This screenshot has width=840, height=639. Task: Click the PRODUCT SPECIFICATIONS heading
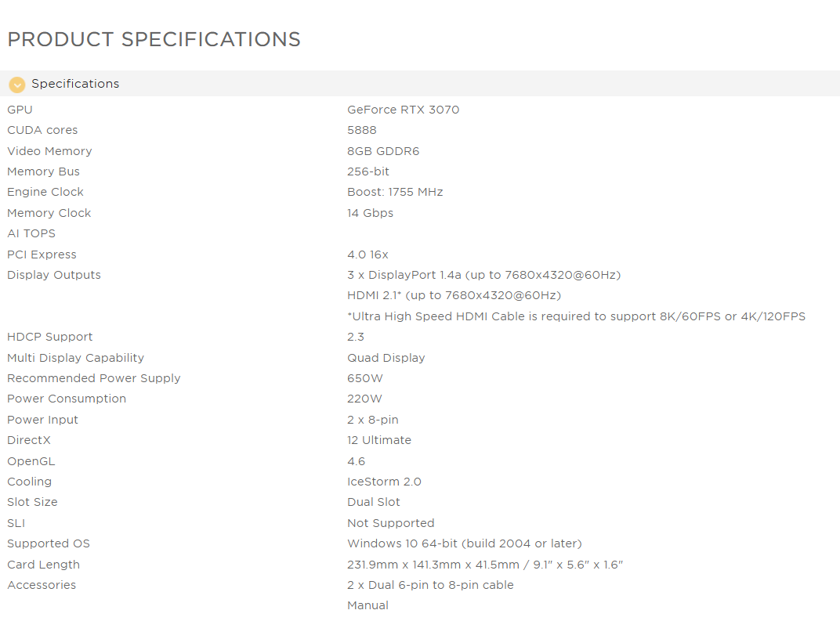154,40
